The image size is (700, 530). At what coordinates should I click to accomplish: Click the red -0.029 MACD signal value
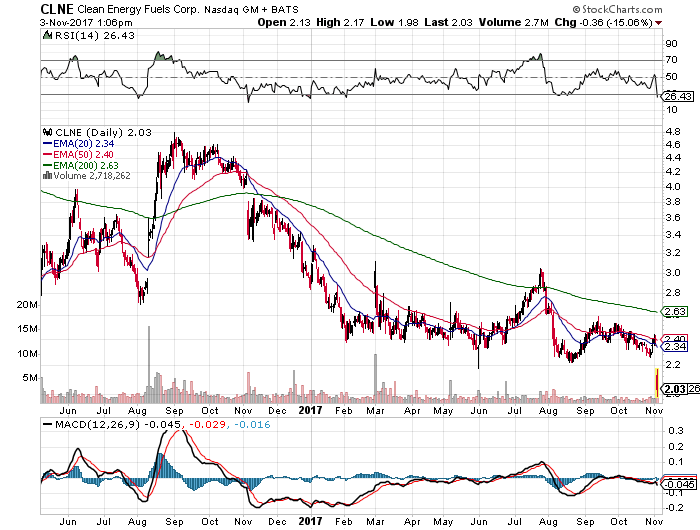tap(207, 424)
